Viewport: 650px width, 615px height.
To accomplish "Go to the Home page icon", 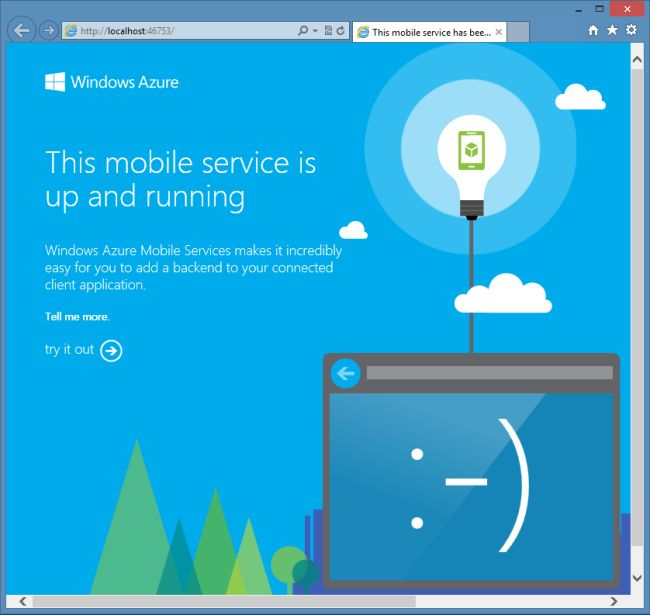I will [593, 30].
